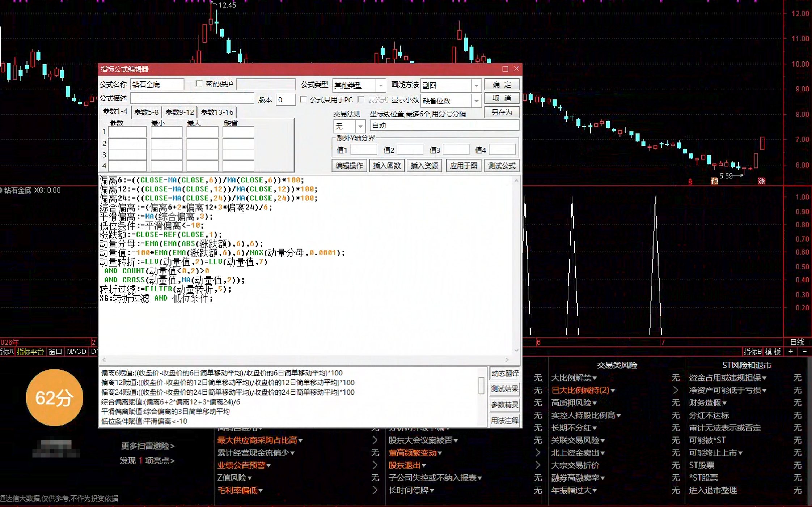Expand the 毛利率偏低 item
Viewport: 812px width, 507px height.
[240, 490]
